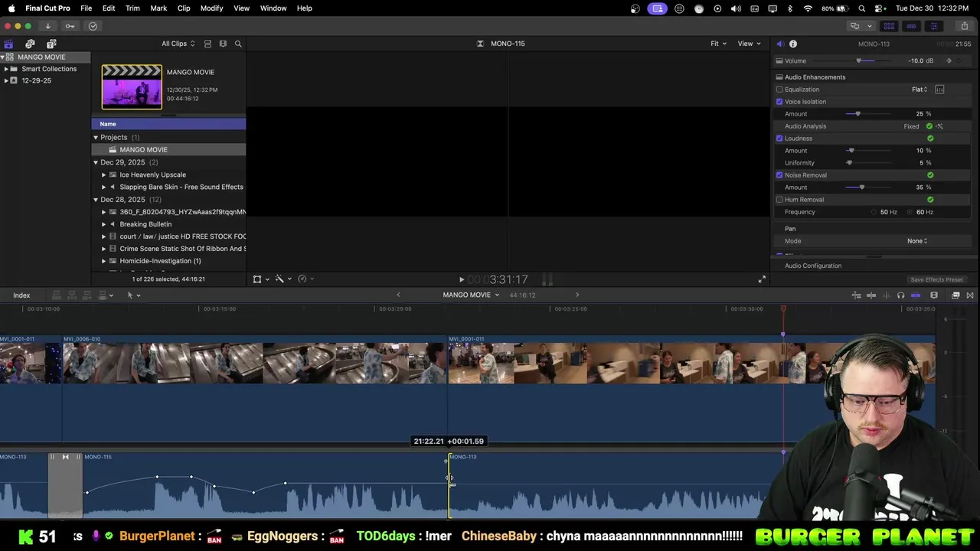Expand the Smart Collections folder
The image size is (980, 551).
[6, 69]
